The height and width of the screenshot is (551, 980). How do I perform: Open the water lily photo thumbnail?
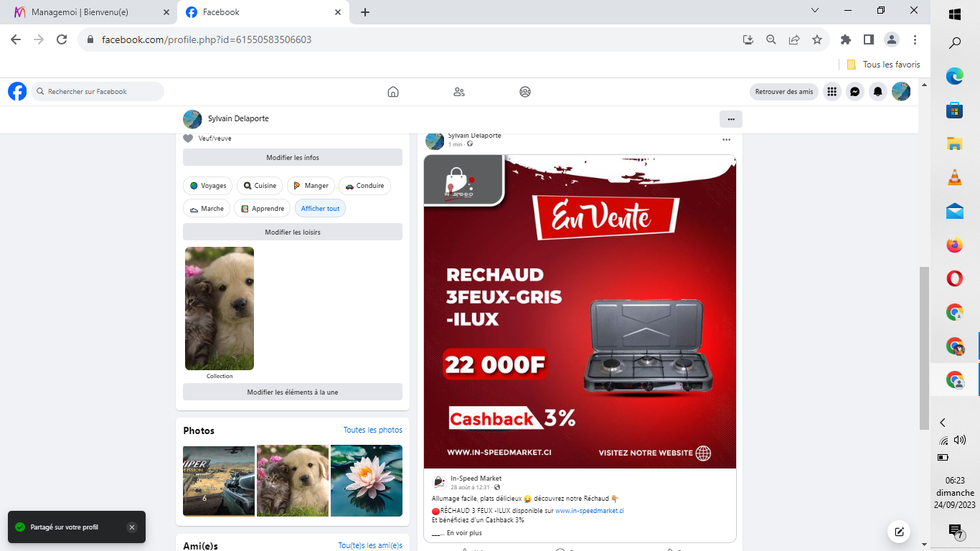coord(366,481)
